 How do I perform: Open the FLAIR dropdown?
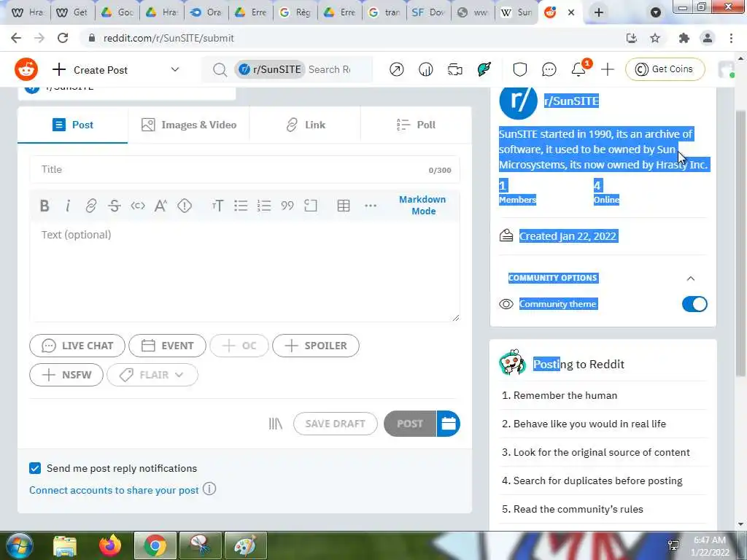(152, 375)
